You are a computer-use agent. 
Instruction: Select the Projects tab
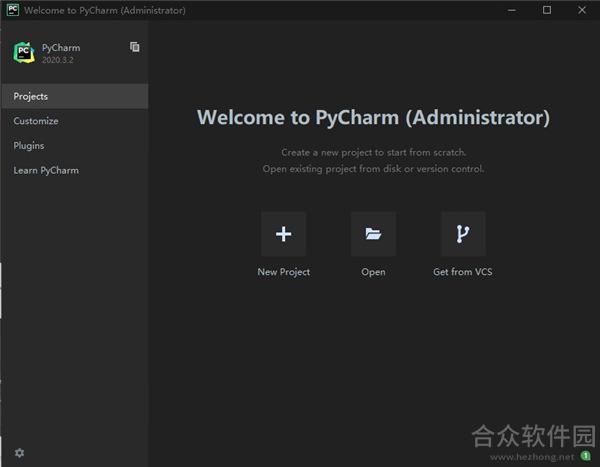coord(75,96)
